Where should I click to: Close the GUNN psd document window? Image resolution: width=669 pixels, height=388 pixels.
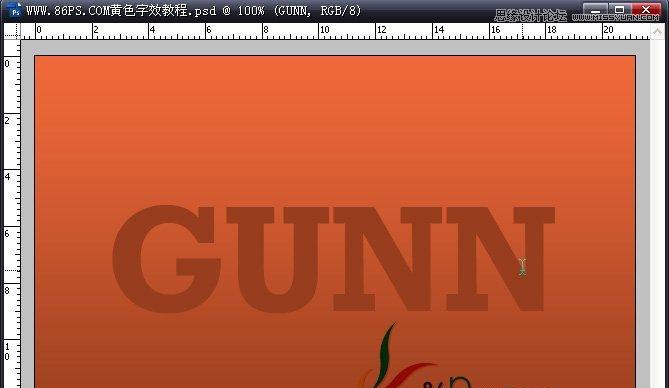pos(646,10)
